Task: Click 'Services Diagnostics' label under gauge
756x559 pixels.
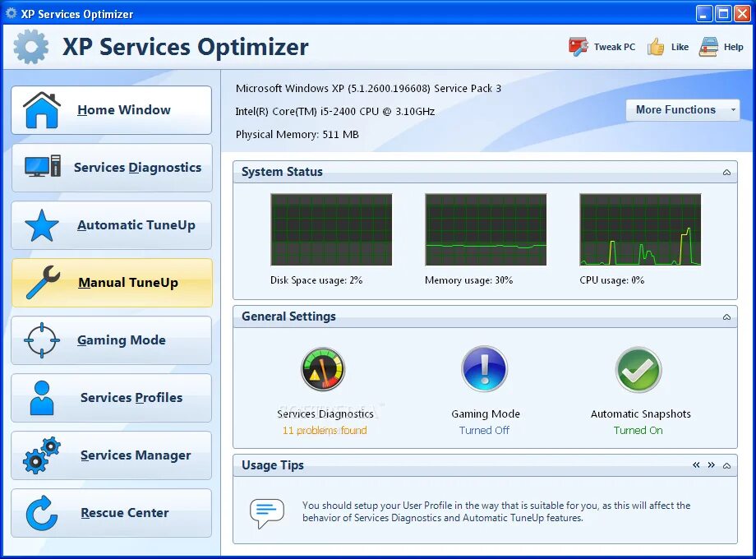Action: point(325,413)
